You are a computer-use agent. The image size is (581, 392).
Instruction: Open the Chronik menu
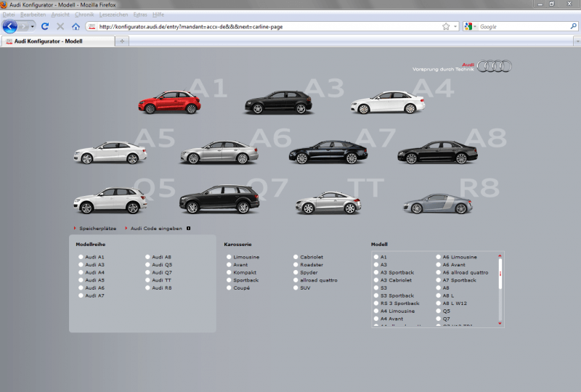pyautogui.click(x=84, y=15)
